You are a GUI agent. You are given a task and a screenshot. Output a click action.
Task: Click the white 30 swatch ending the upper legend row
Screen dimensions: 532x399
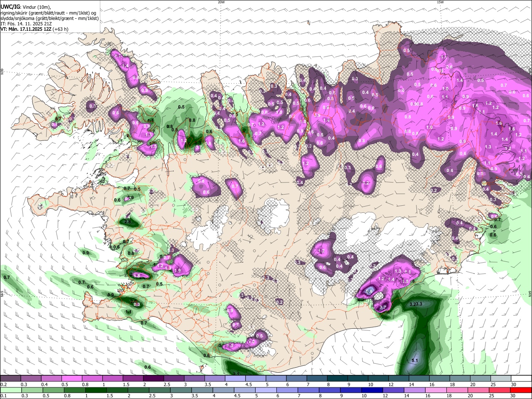521,379
